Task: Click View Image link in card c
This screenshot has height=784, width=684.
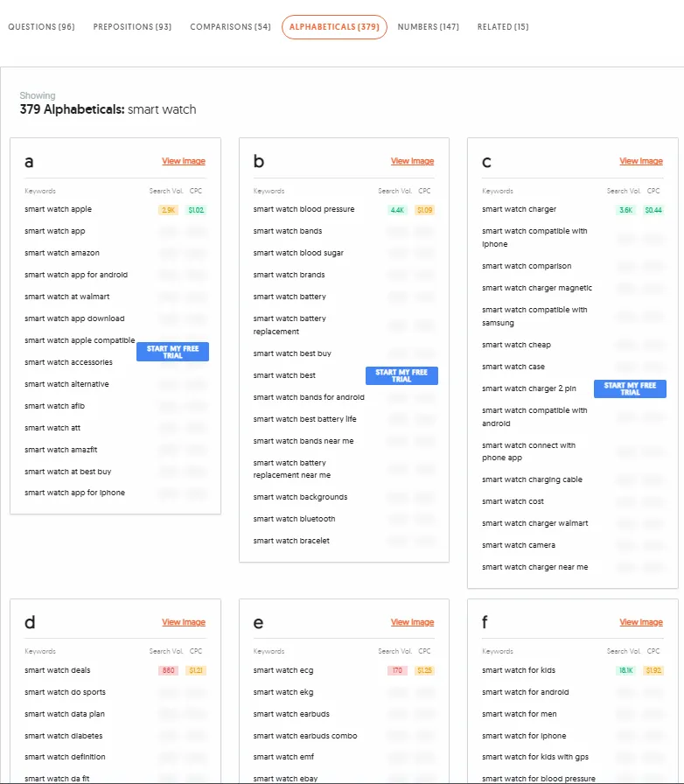Action: point(641,161)
